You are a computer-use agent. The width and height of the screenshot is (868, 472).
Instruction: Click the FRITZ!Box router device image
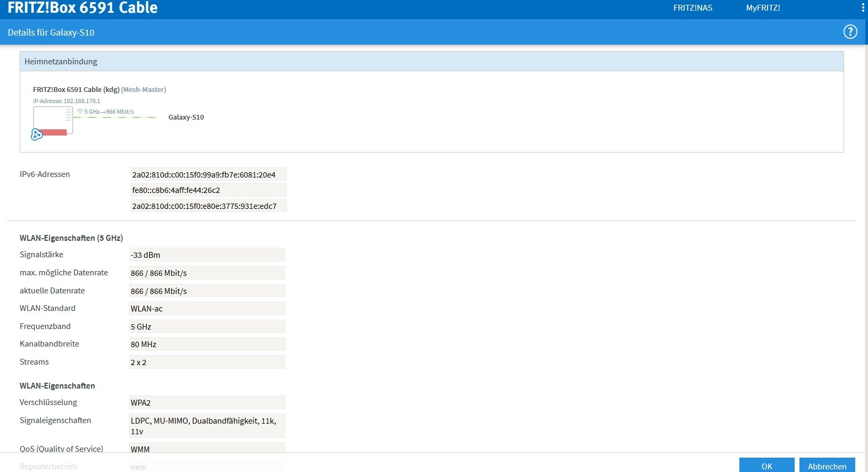53,121
